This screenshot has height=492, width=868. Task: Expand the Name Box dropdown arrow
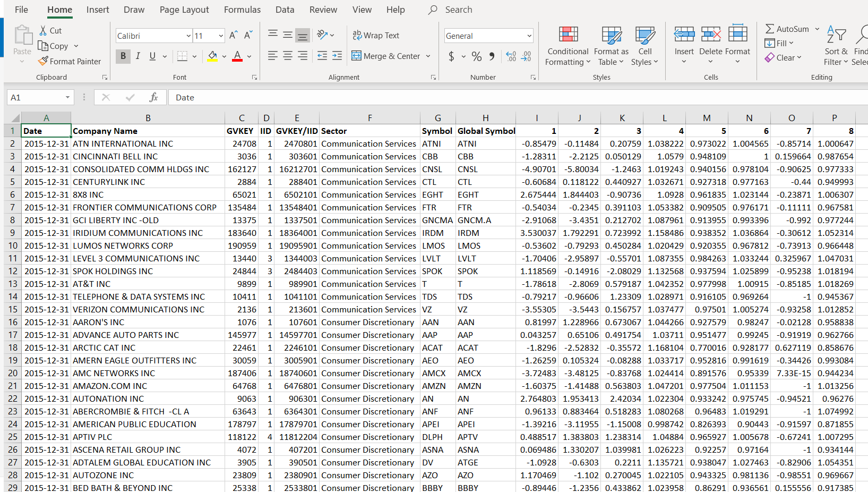pos(67,97)
